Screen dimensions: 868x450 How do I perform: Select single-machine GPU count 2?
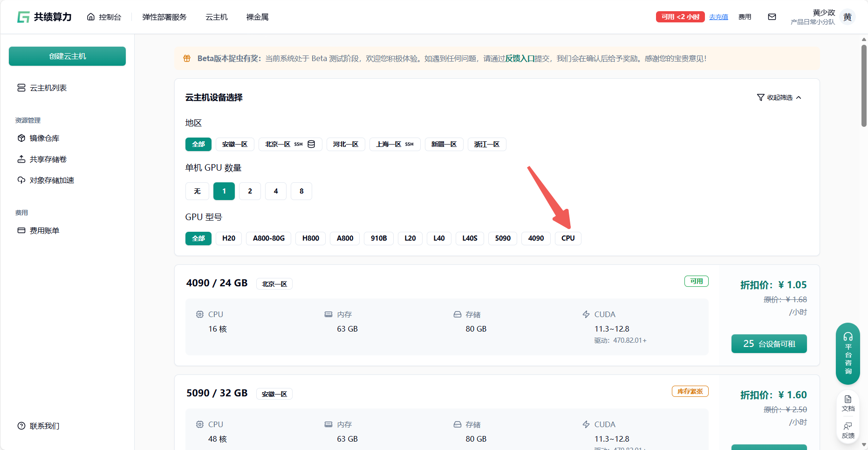click(x=250, y=191)
